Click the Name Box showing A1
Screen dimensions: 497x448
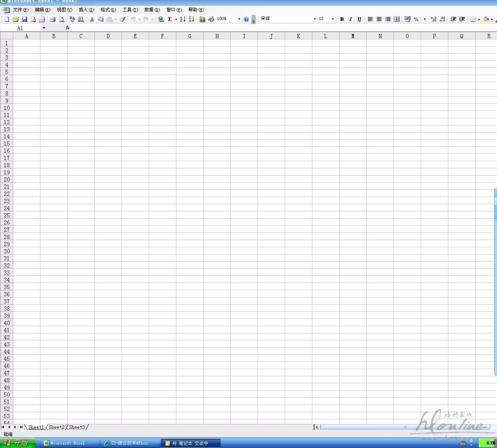click(20, 28)
